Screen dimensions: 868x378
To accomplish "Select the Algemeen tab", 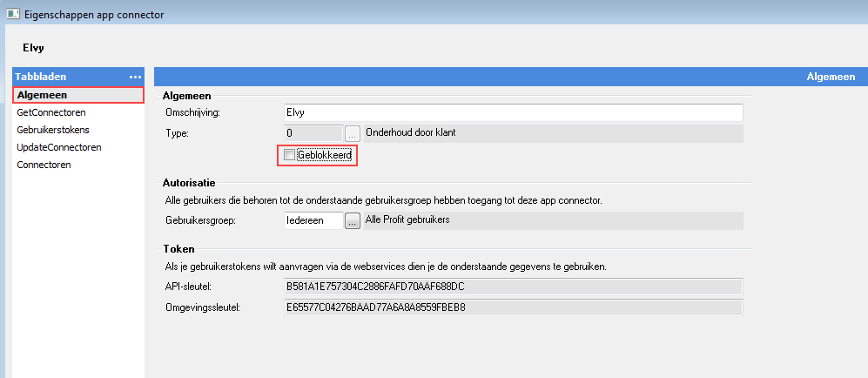I will tap(78, 95).
